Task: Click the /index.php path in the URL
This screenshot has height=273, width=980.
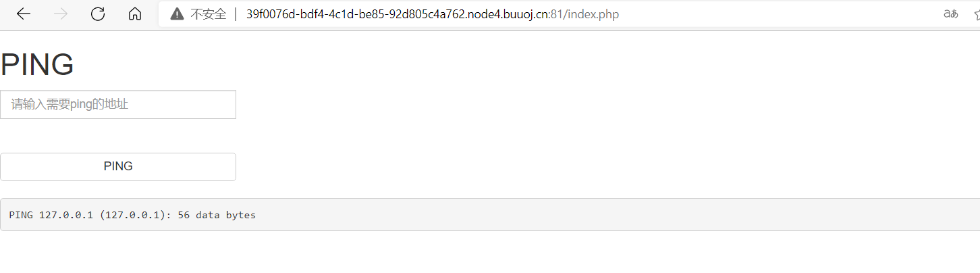Action: pyautogui.click(x=591, y=14)
